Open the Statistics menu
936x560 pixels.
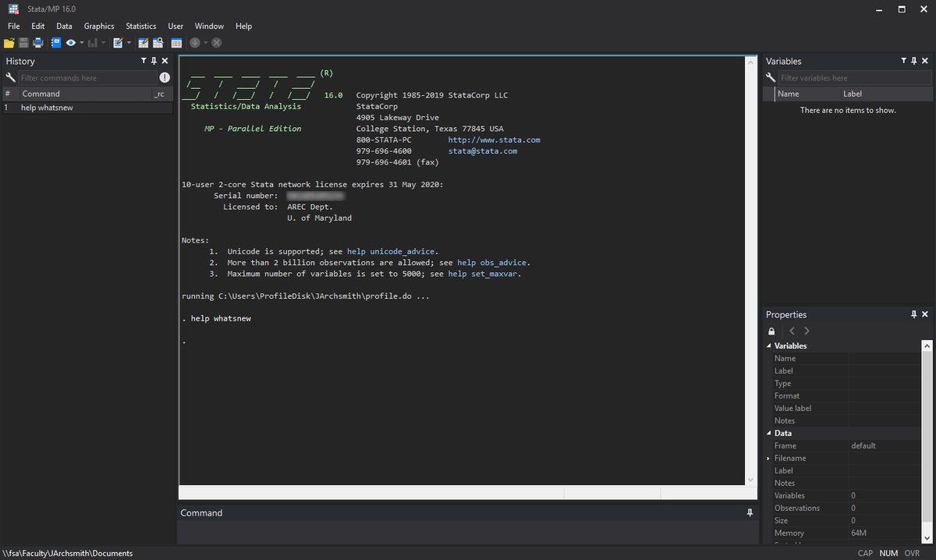[141, 26]
